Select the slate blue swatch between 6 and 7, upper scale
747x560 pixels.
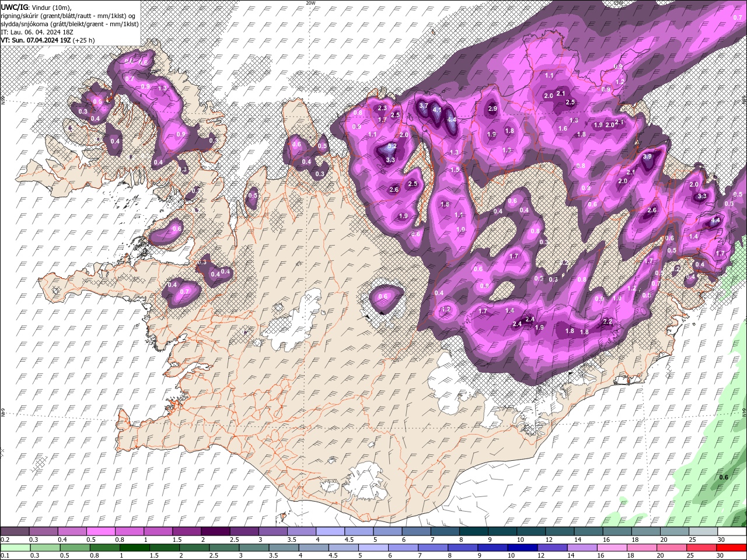pos(417,531)
